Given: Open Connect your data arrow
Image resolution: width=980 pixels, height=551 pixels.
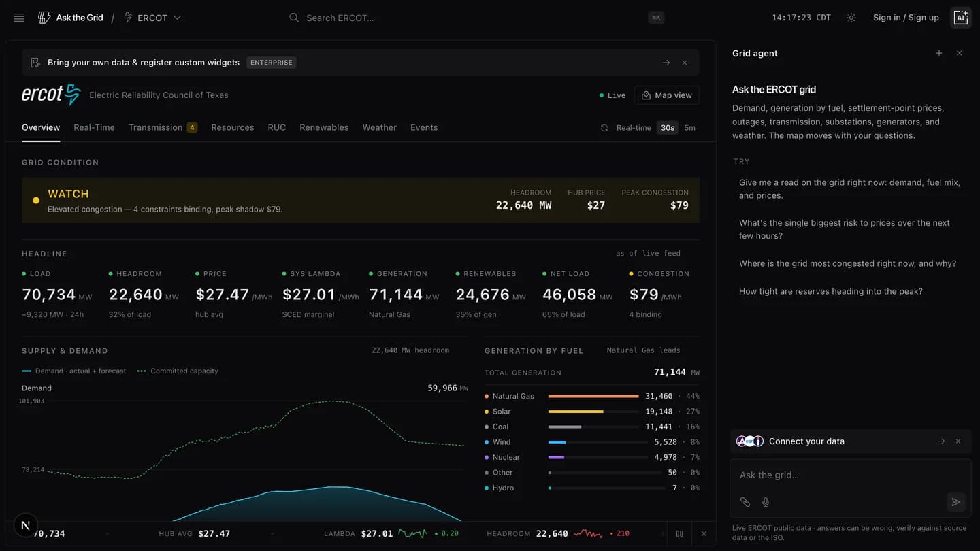Looking at the screenshot, I should [941, 441].
